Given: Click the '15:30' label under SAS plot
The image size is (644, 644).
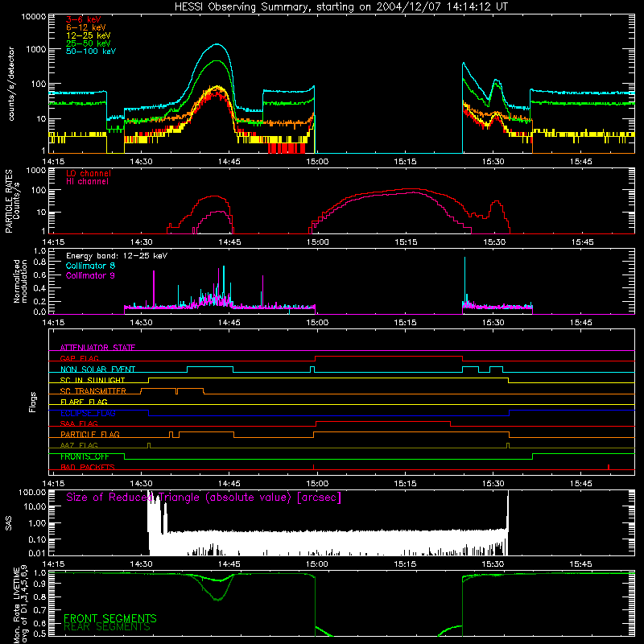Looking at the screenshot, I should point(493,564).
